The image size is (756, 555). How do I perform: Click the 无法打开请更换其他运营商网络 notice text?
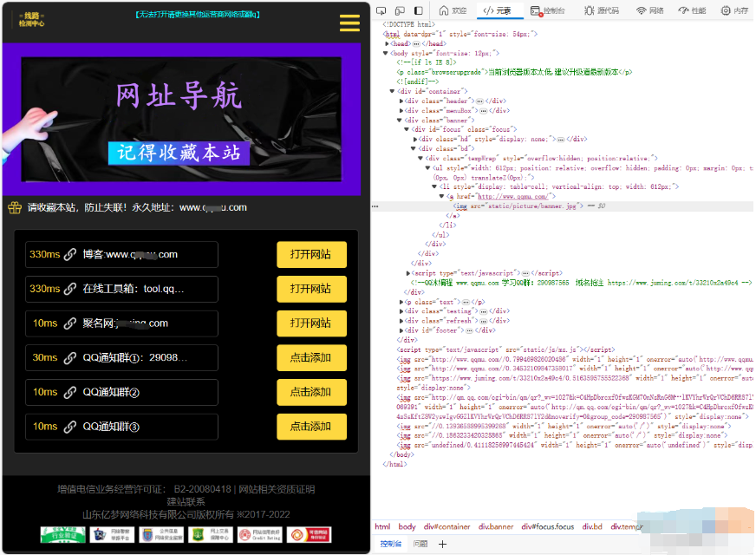point(198,15)
